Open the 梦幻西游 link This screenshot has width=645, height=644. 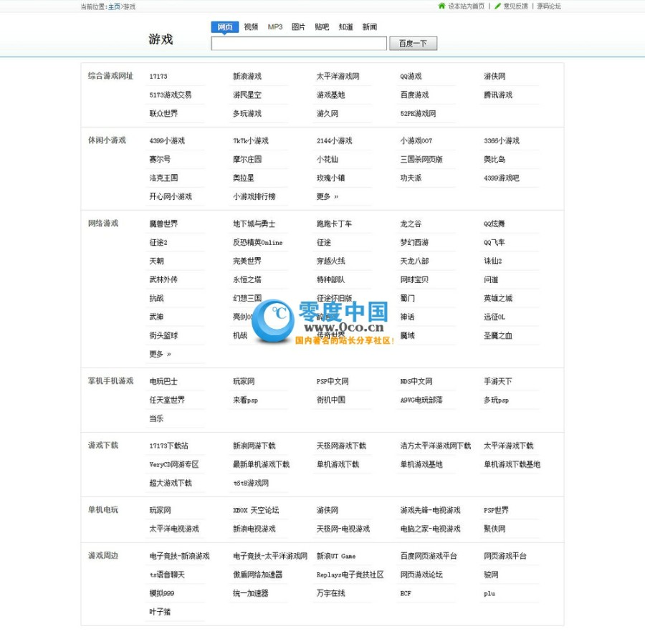[414, 243]
